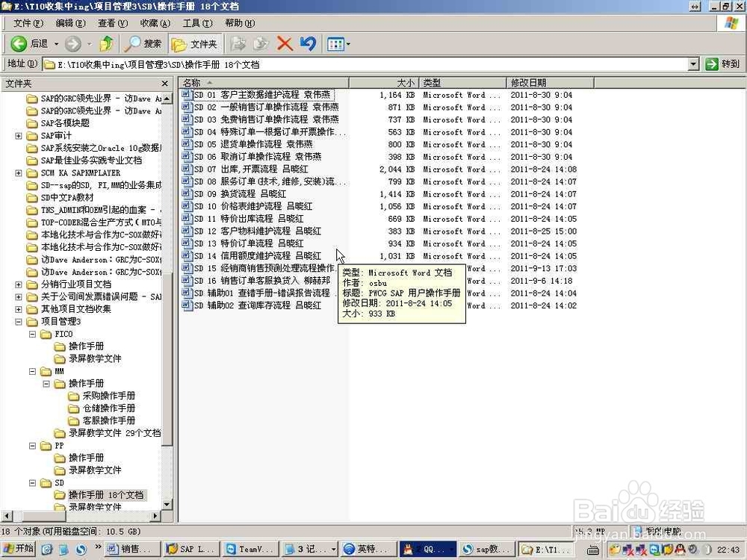Click the Move To toolbar icon

(x=238, y=44)
